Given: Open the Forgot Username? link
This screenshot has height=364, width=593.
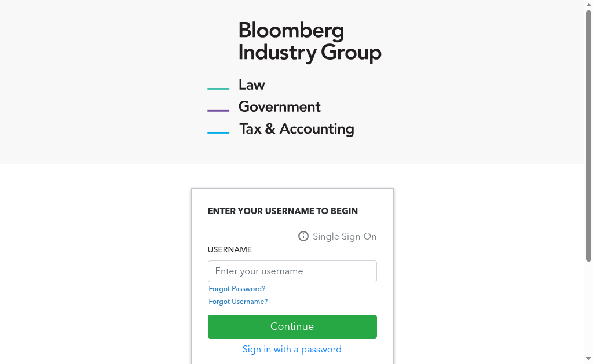Looking at the screenshot, I should (x=238, y=302).
